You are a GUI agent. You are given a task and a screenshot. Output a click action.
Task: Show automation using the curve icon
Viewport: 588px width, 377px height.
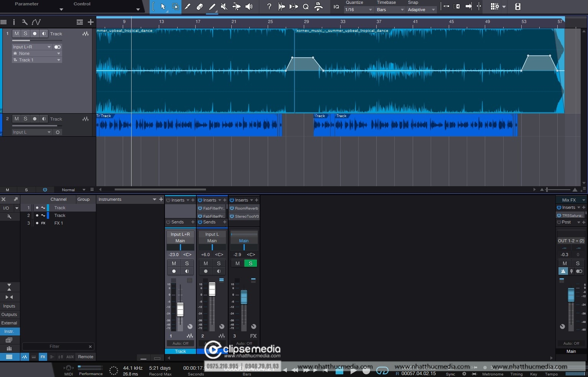36,22
